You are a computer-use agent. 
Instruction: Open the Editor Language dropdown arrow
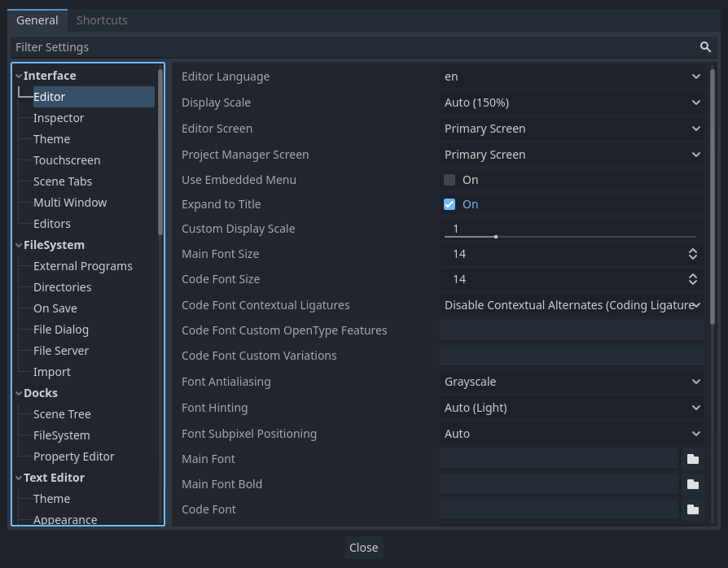click(x=696, y=76)
